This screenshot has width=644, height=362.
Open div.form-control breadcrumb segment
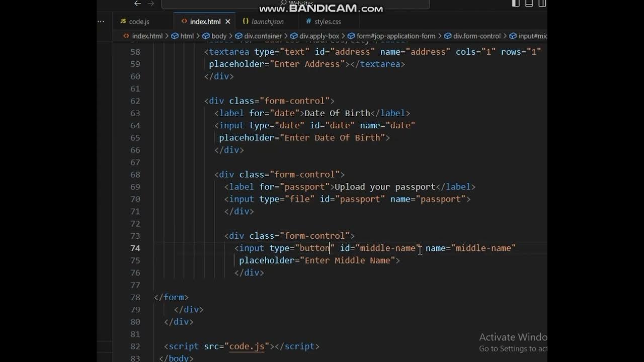click(476, 36)
